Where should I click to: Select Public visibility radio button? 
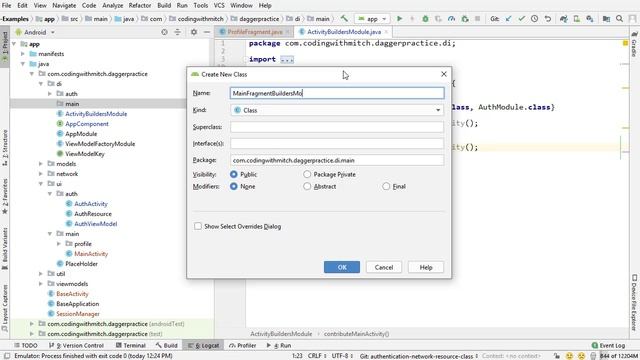point(233,174)
